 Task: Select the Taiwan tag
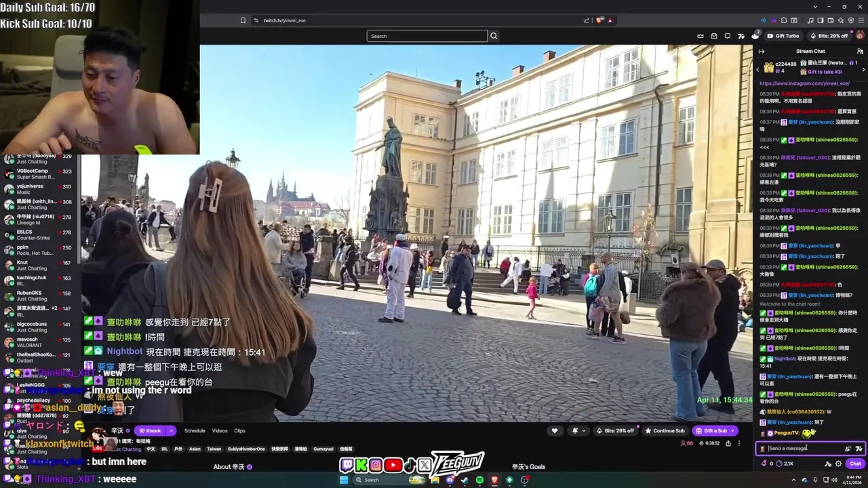click(214, 449)
